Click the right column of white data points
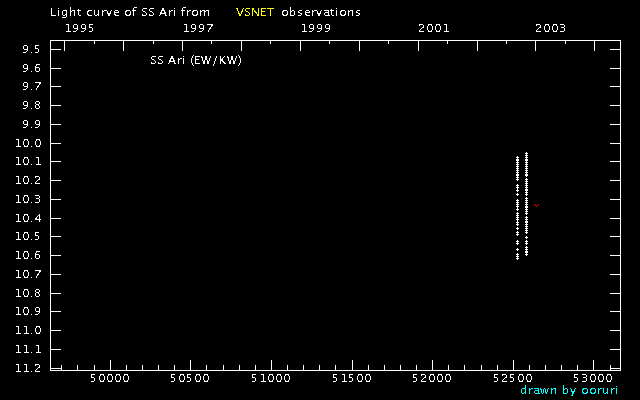The image size is (640, 400). [526, 204]
